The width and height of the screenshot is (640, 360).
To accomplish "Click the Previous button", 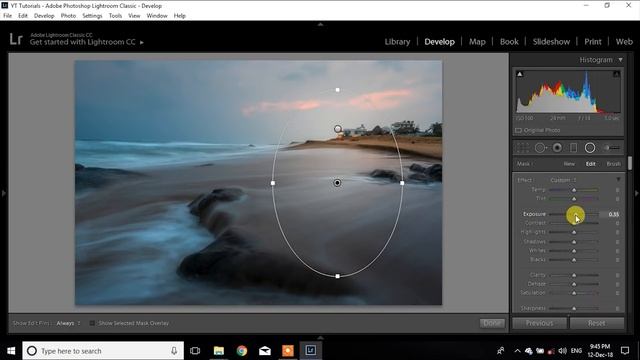I will click(539, 323).
